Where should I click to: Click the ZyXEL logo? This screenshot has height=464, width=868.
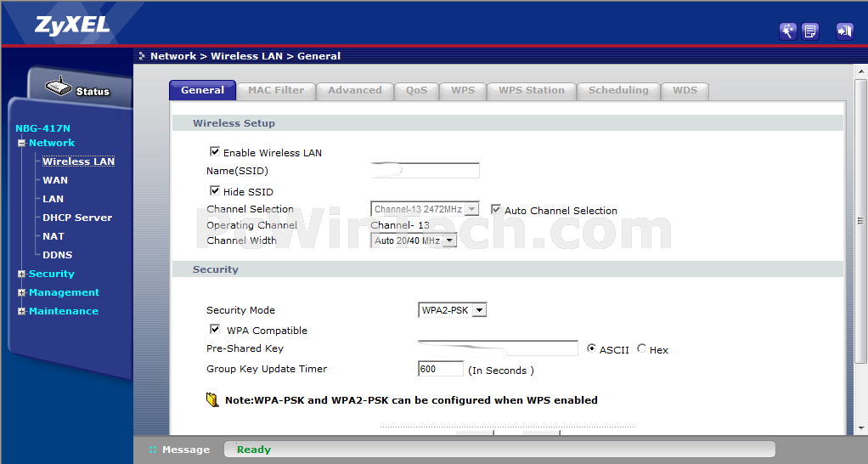(x=72, y=25)
